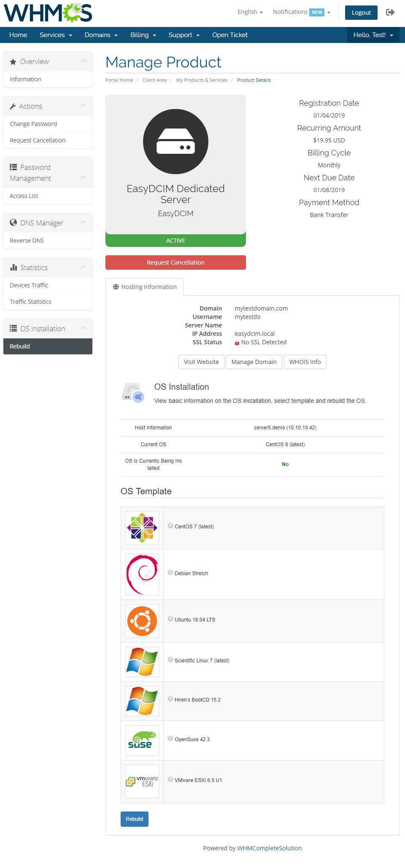
Task: Click the dedicated server drive icon
Action: [x=175, y=142]
